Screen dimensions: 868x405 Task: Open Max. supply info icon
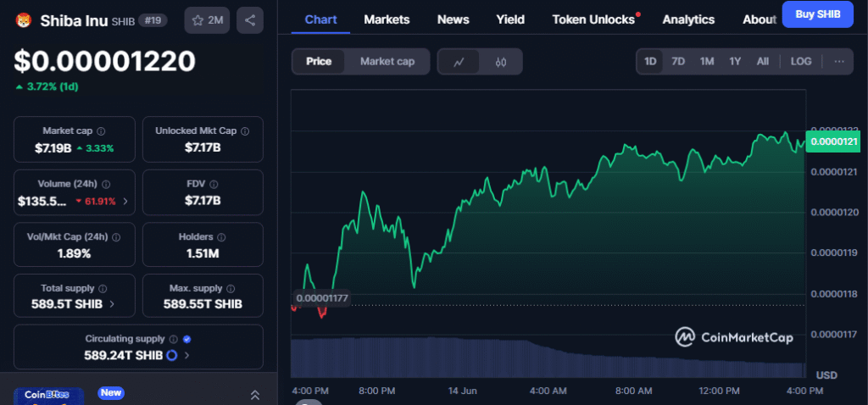[231, 288]
